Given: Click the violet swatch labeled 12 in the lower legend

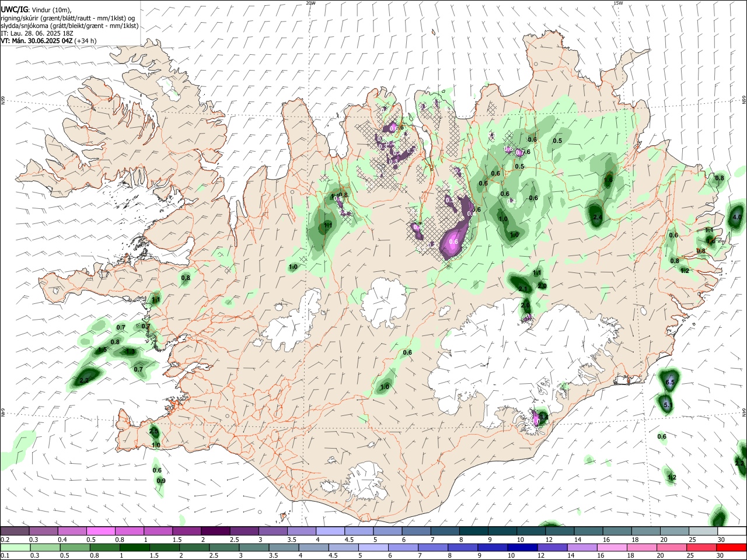Looking at the screenshot, I should 551,547.
